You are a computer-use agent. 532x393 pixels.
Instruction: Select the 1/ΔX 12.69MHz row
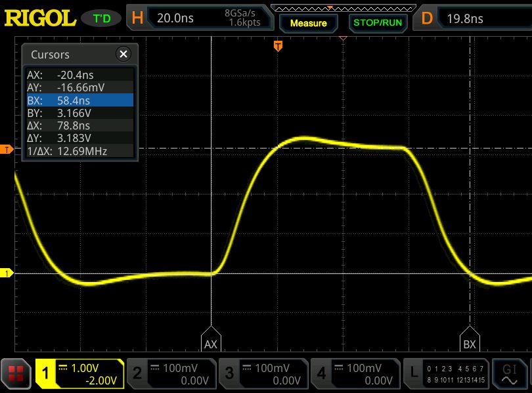pos(80,150)
